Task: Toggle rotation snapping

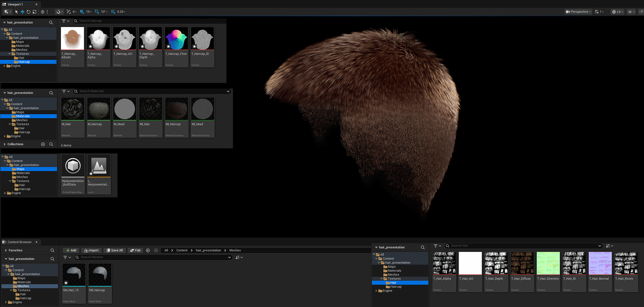Action: 97,12
